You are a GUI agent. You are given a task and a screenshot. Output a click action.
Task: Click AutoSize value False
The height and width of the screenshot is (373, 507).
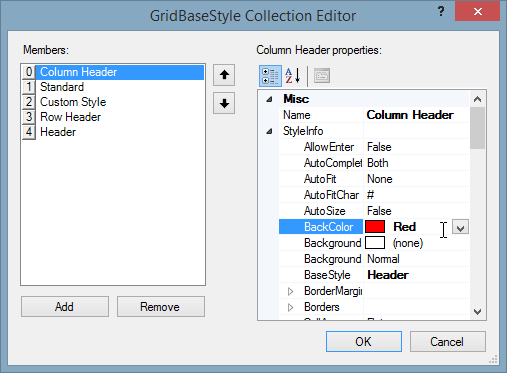[x=379, y=211]
